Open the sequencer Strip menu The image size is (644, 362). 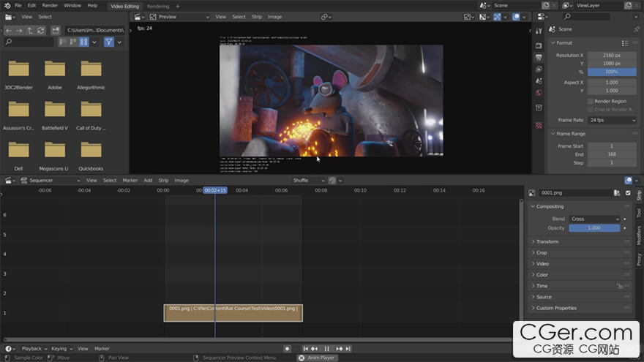163,180
